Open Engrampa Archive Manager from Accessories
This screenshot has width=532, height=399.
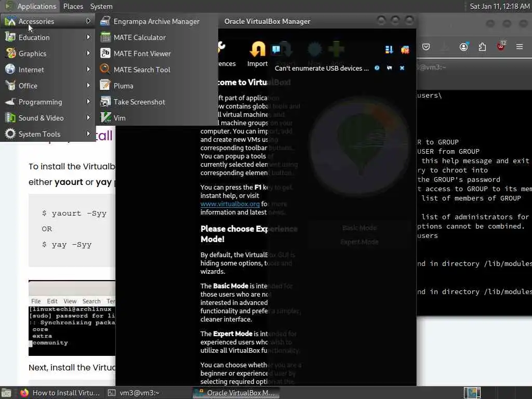(156, 21)
